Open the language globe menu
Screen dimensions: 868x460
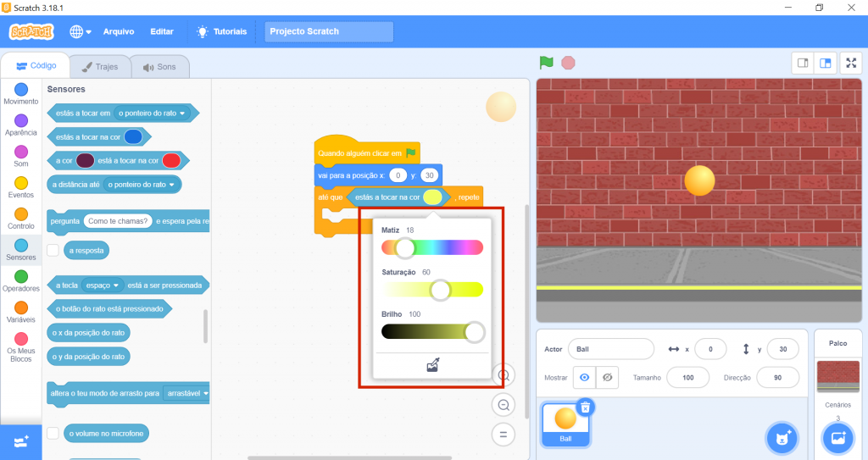point(81,31)
